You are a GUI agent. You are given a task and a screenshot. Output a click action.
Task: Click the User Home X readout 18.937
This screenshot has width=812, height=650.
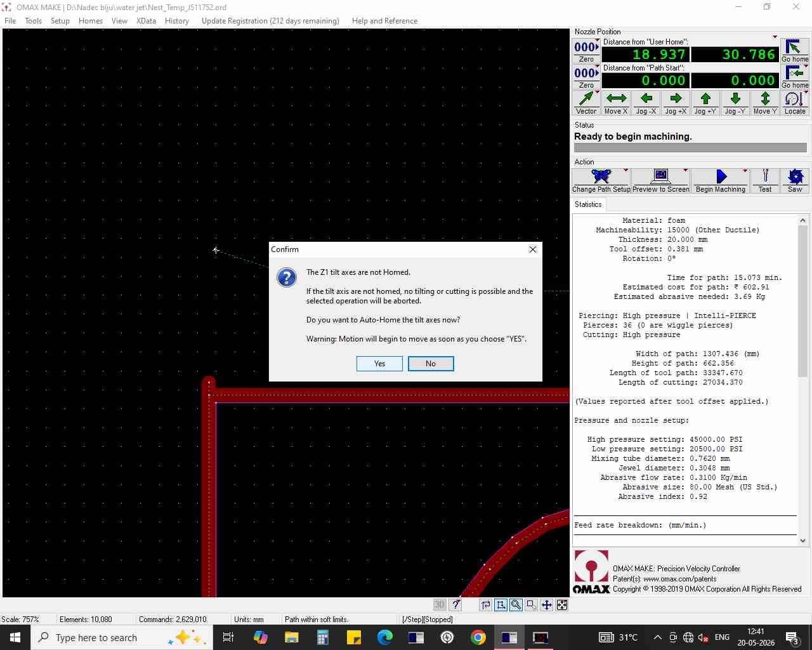pyautogui.click(x=645, y=55)
